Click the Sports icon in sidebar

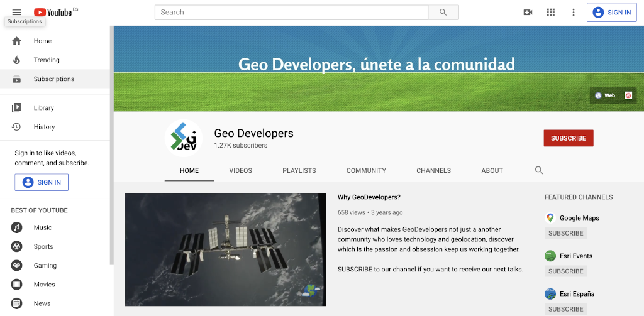tap(16, 247)
